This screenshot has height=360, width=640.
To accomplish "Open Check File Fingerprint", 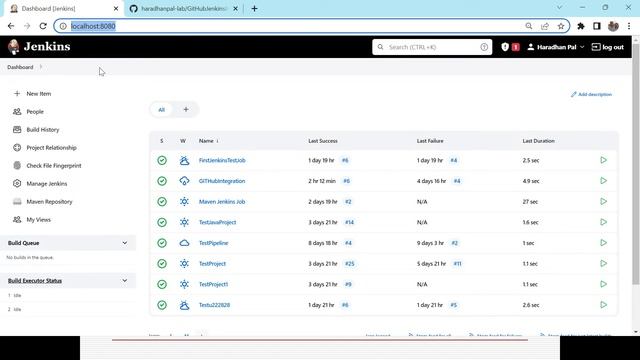I will [x=54, y=165].
